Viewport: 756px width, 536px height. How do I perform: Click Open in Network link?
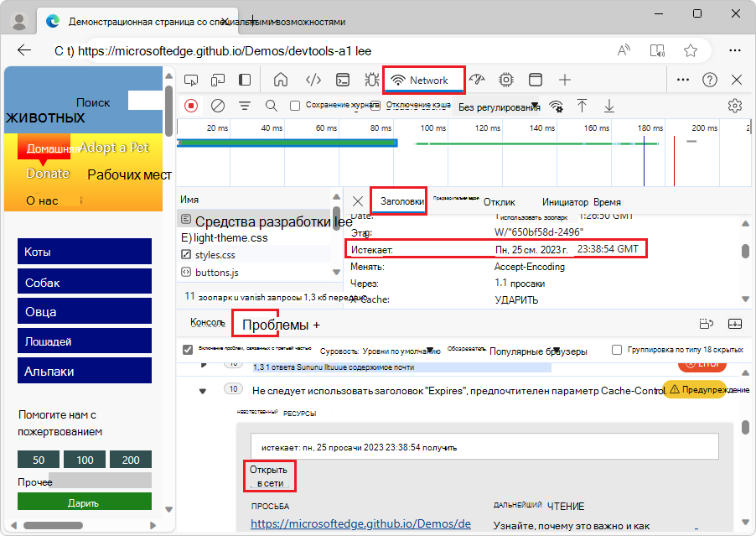270,476
